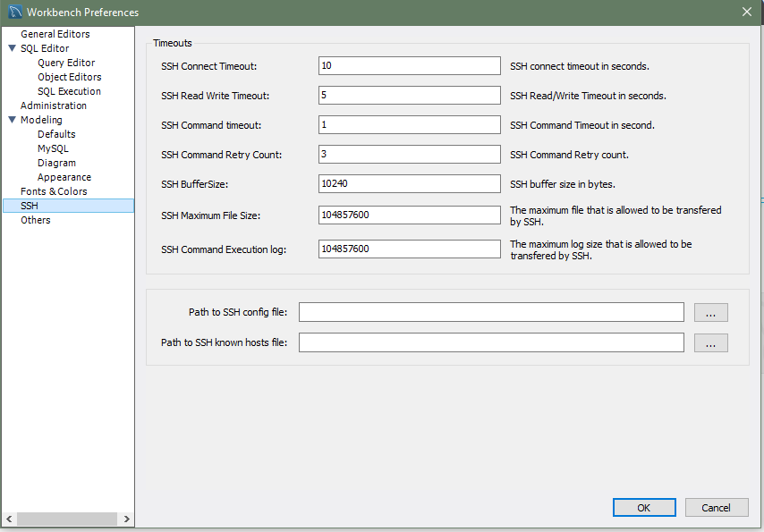The image size is (764, 532).
Task: Open SQL Execution preferences
Action: 69,91
